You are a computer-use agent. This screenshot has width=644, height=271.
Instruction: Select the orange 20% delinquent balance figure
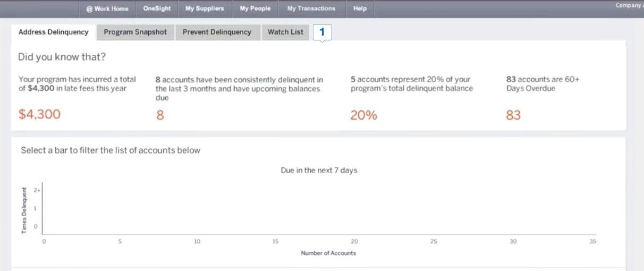click(x=363, y=115)
